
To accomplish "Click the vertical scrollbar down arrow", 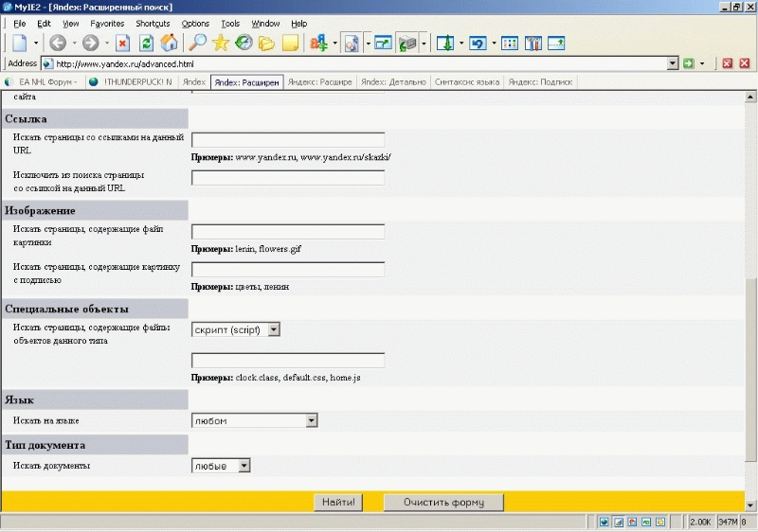I will (x=750, y=505).
